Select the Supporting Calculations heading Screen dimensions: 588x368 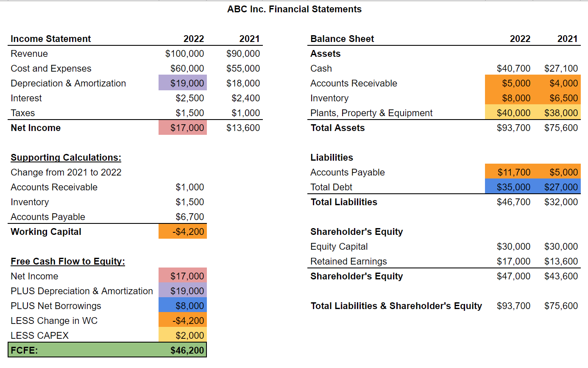66,158
